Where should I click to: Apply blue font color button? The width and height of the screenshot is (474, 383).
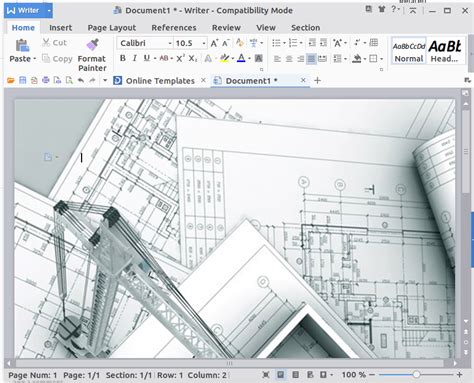[241, 58]
